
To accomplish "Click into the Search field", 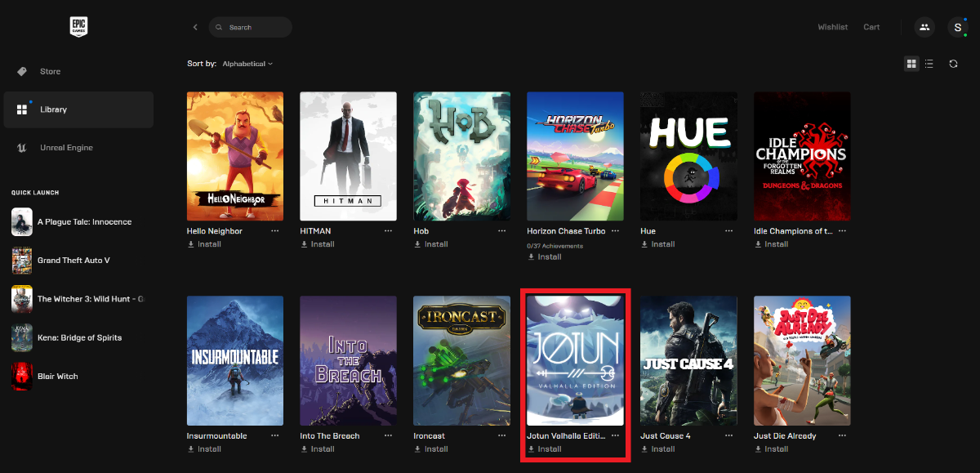I will [x=250, y=27].
